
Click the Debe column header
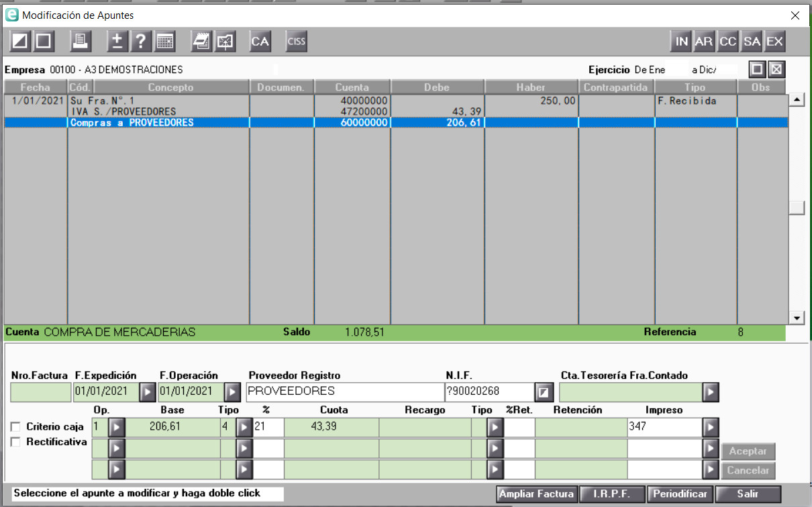tap(437, 87)
